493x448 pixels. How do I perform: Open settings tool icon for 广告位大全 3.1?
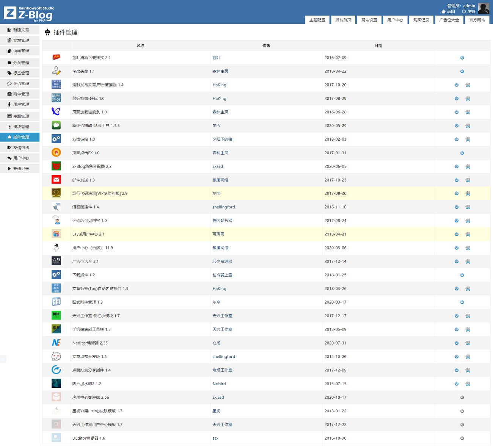pyautogui.click(x=468, y=262)
